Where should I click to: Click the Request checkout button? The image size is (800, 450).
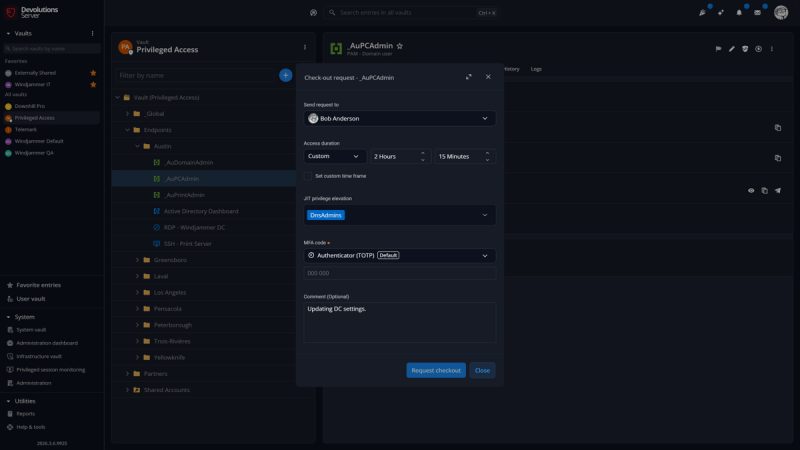(436, 370)
